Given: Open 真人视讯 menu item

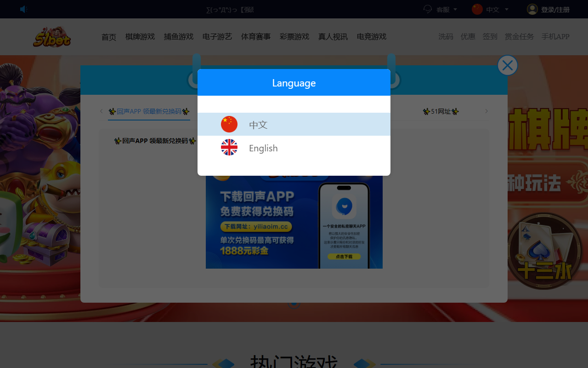Looking at the screenshot, I should 333,37.
